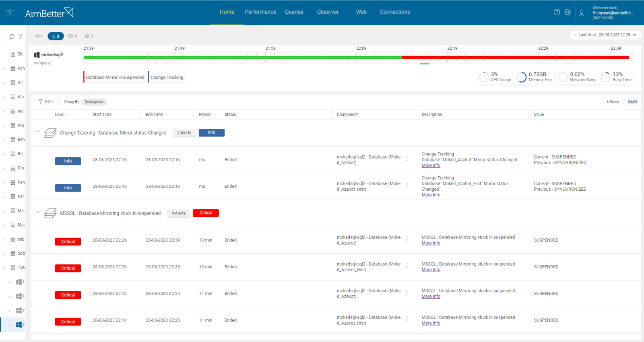644x342 pixels.
Task: Select the Ben company icon in the sidebar
Action: 13,140
